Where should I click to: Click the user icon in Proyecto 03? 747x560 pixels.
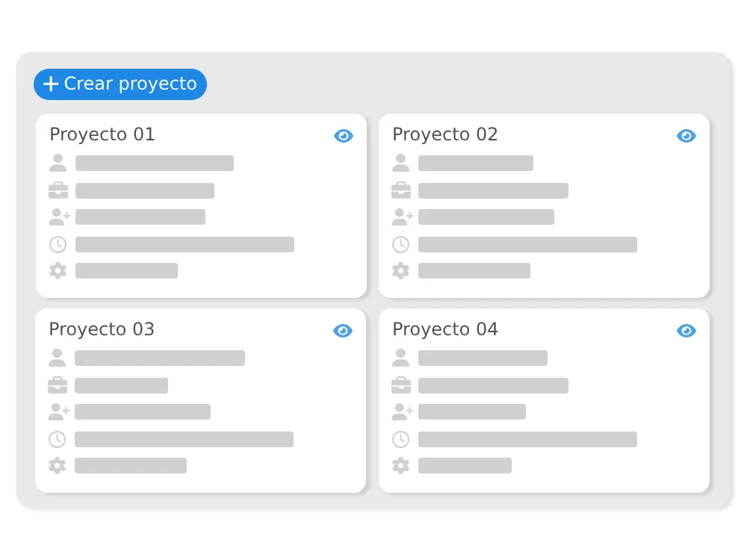[x=58, y=358]
